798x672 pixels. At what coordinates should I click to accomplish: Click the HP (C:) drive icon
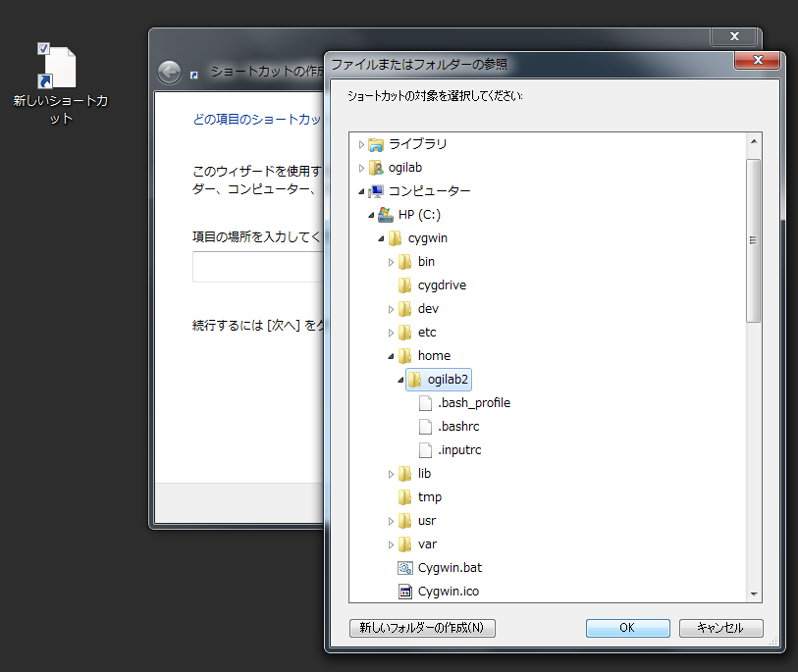(x=386, y=215)
